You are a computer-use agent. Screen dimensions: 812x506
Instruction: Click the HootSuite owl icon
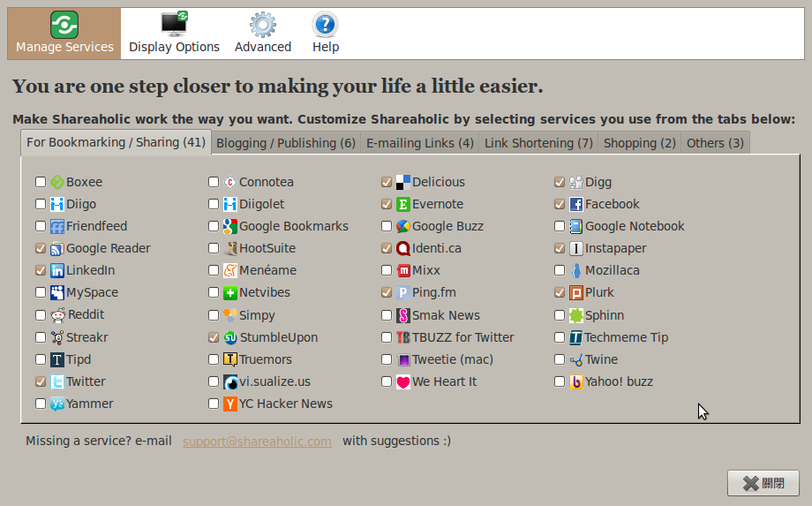click(230, 248)
